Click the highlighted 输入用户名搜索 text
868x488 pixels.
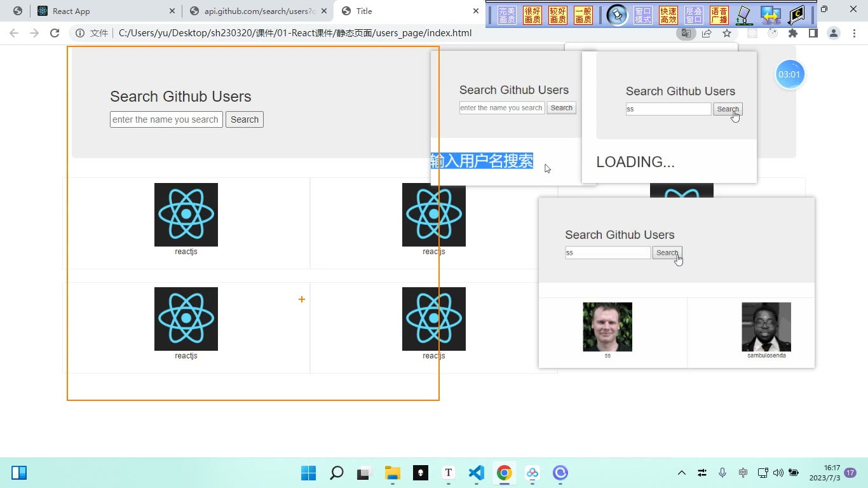click(482, 161)
